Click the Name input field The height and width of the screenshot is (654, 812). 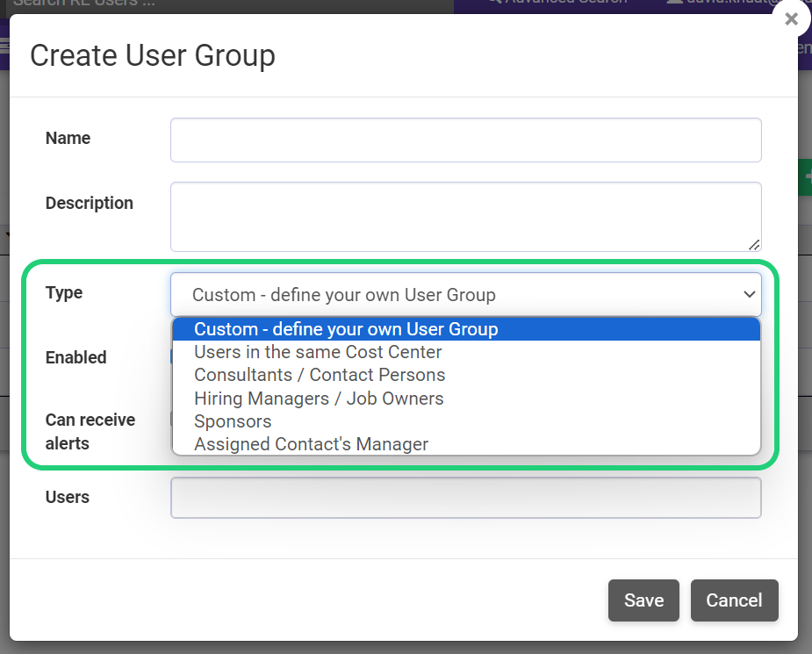pyautogui.click(x=465, y=140)
